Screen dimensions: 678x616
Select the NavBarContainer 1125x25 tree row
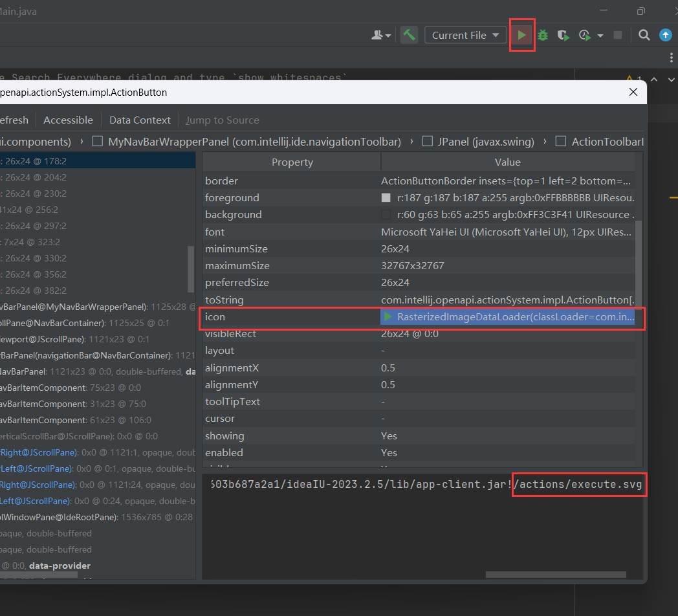coord(98,323)
